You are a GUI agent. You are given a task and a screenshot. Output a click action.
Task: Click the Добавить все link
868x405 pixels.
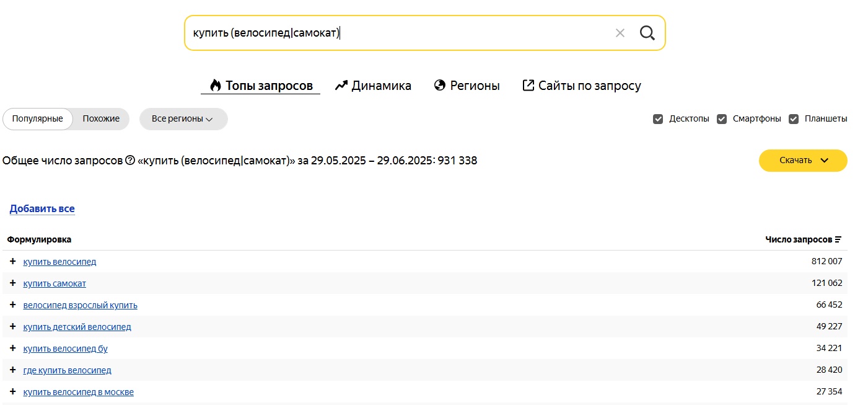click(42, 208)
